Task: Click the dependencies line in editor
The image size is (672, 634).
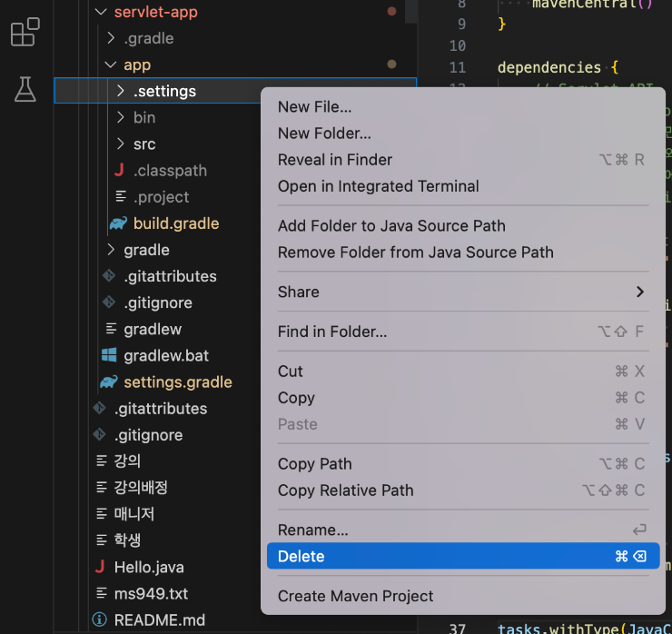Action: tap(558, 67)
